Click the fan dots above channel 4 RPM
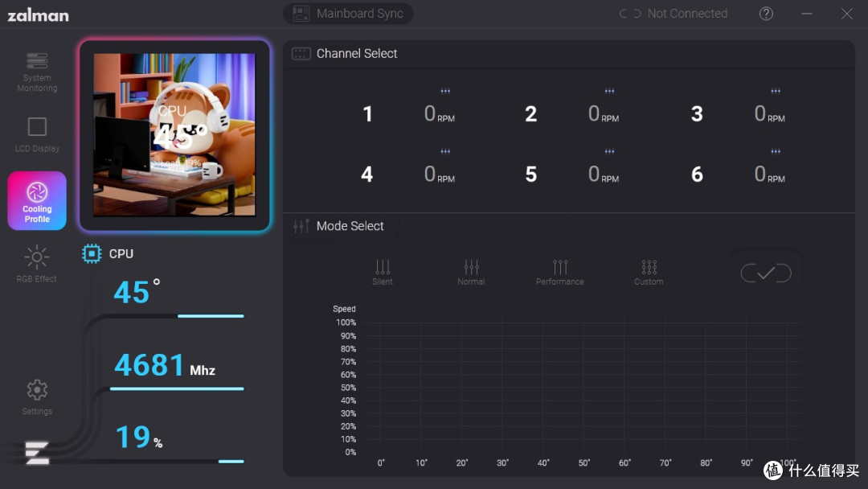868x489 pixels. point(445,151)
